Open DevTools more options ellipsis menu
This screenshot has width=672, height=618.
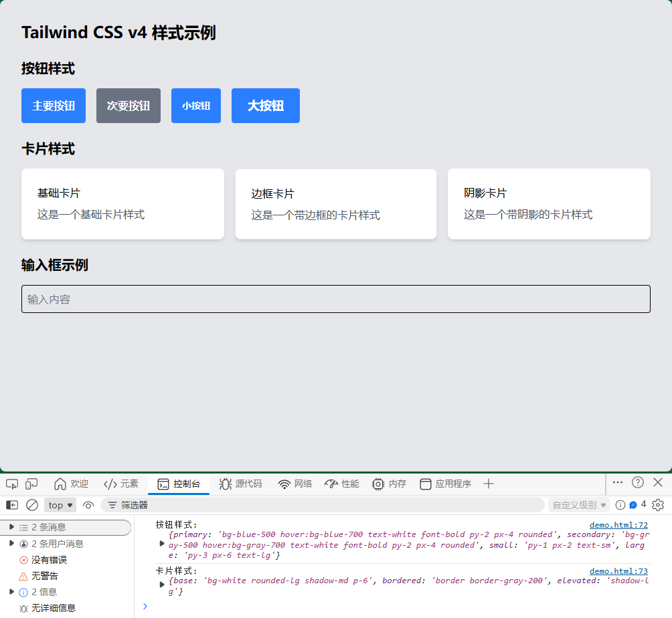(x=618, y=482)
